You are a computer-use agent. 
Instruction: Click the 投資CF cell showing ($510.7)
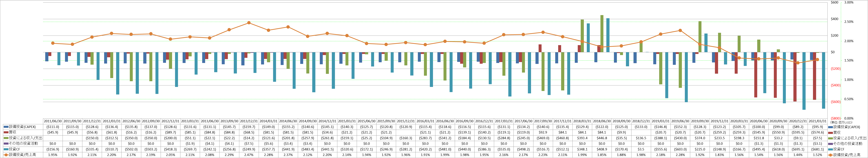112,149
